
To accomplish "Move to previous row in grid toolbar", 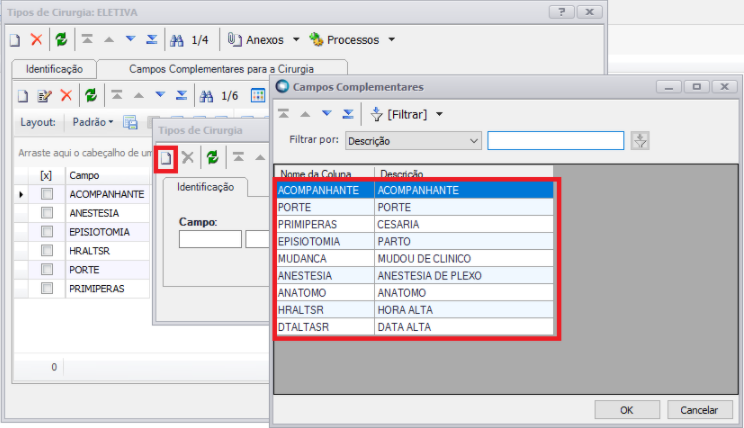I will pos(139,96).
